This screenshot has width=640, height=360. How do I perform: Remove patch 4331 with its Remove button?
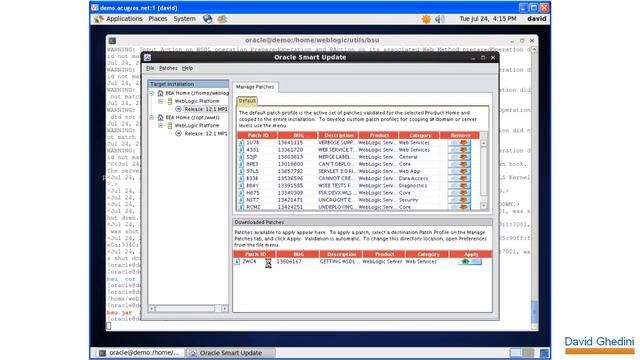pos(459,150)
